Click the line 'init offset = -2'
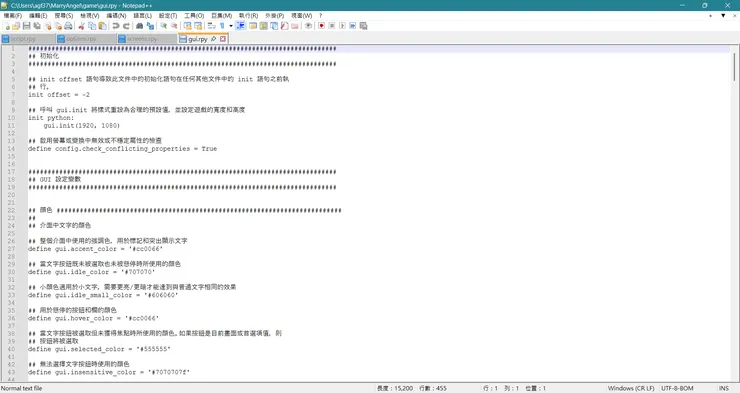This screenshot has height=393, width=740. point(59,95)
